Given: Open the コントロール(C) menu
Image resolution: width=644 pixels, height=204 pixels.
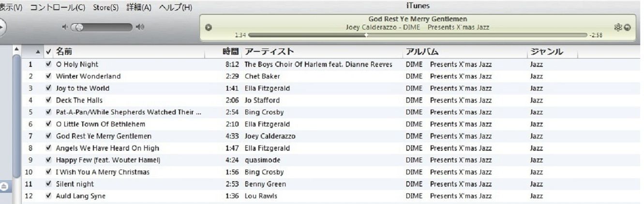Looking at the screenshot, I should point(58,8).
